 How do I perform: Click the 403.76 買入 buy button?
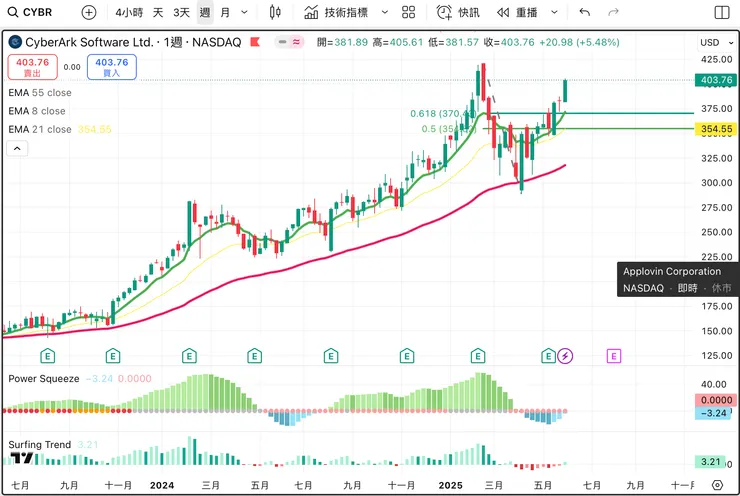112,67
